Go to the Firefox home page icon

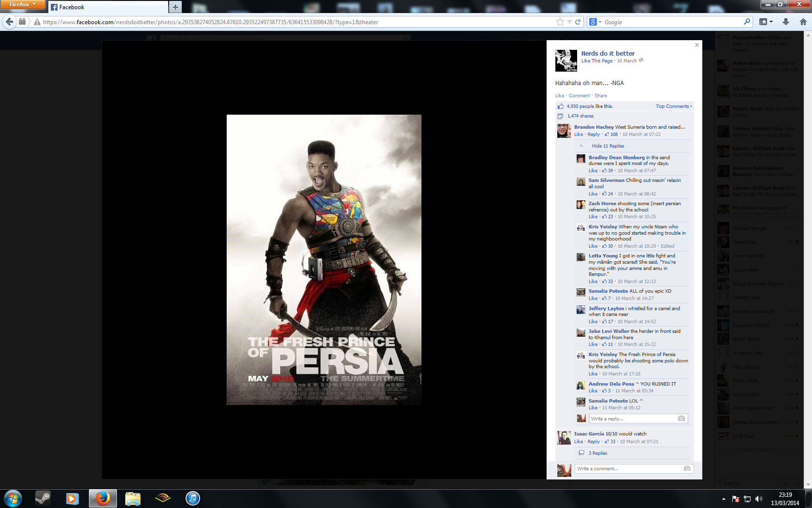[x=803, y=22]
